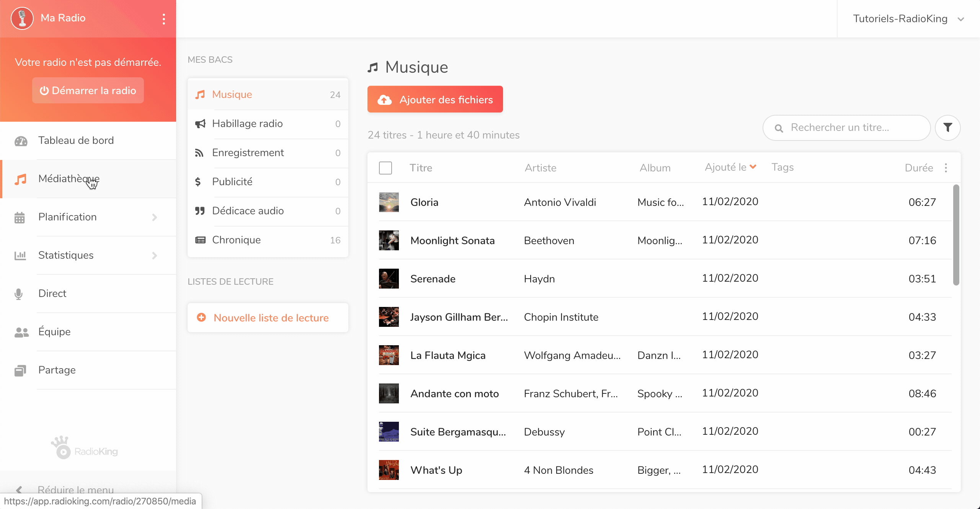Open the Partage menu item
980x509 pixels.
coord(88,370)
